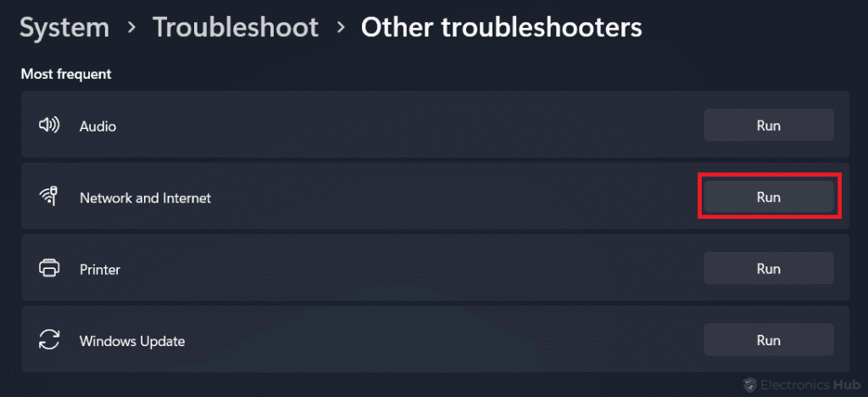Click the Audio speaker icon

[49, 126]
